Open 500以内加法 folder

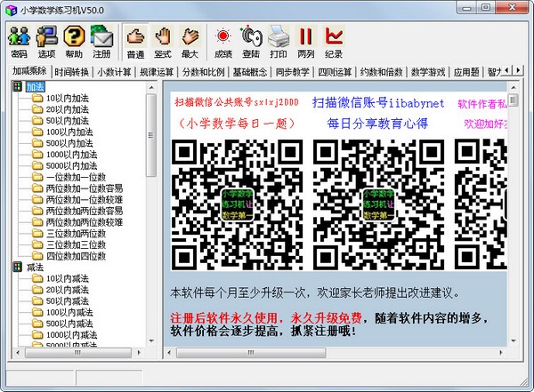(x=62, y=143)
